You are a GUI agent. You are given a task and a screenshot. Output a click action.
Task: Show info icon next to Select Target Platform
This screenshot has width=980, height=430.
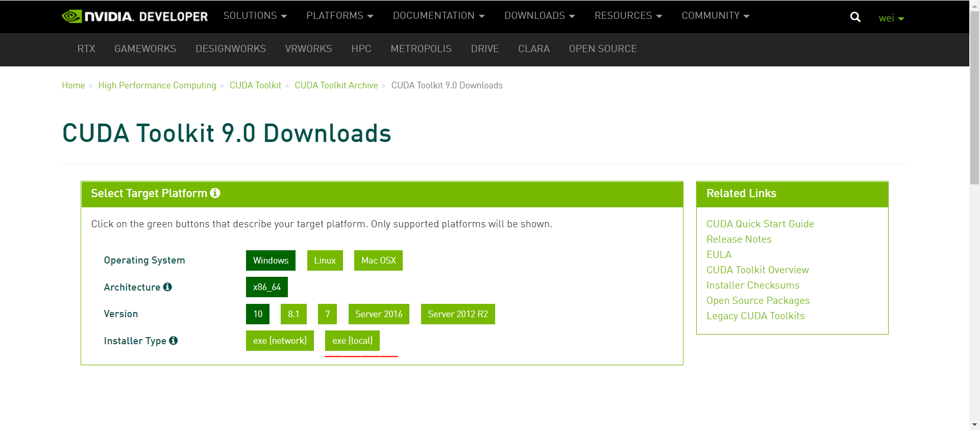[x=215, y=193]
